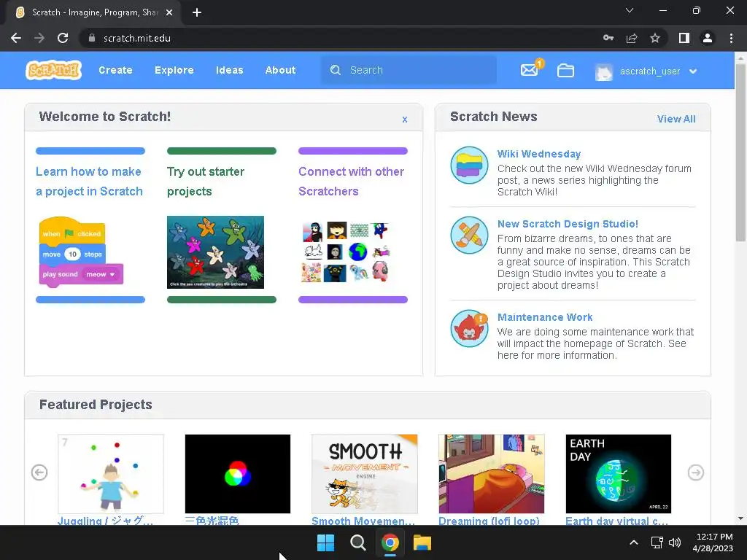View site info lock icon
Viewport: 747px width, 560px height.
click(92, 38)
